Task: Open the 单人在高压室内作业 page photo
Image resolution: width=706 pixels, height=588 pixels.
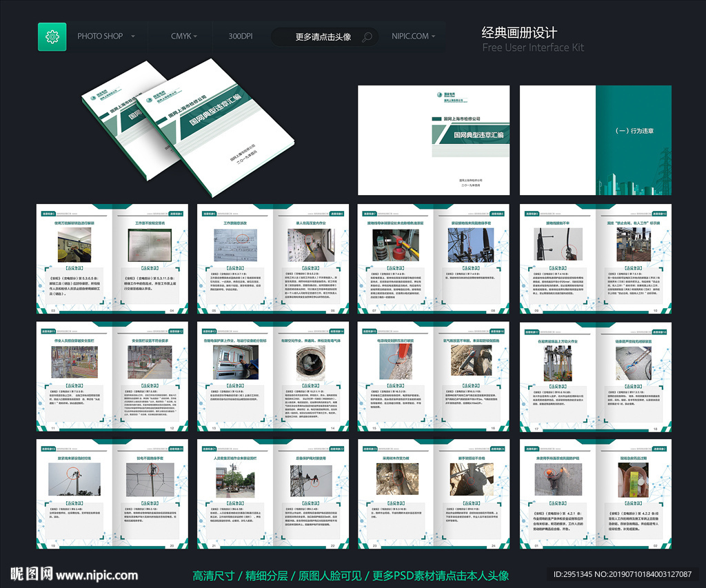Action: coord(311,245)
